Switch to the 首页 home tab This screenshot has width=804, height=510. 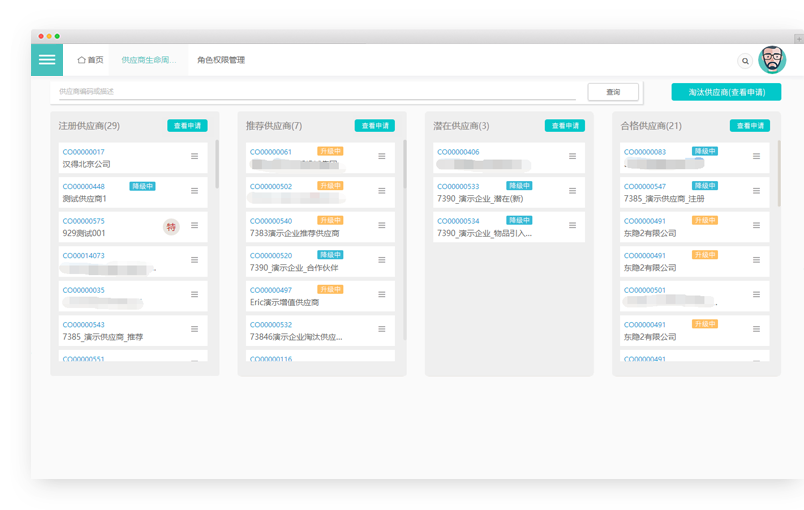(90, 60)
